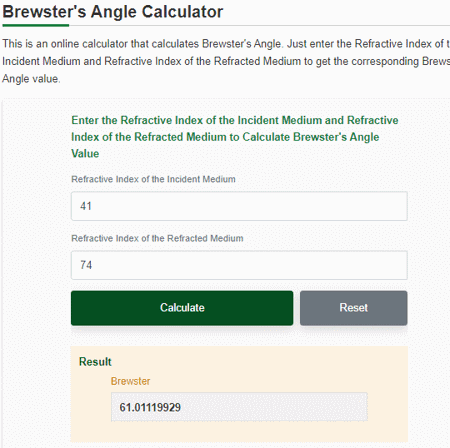Viewport: 450px width, 448px height.
Task: Click the orange 'Brewster' label above the result
Action: point(130,381)
